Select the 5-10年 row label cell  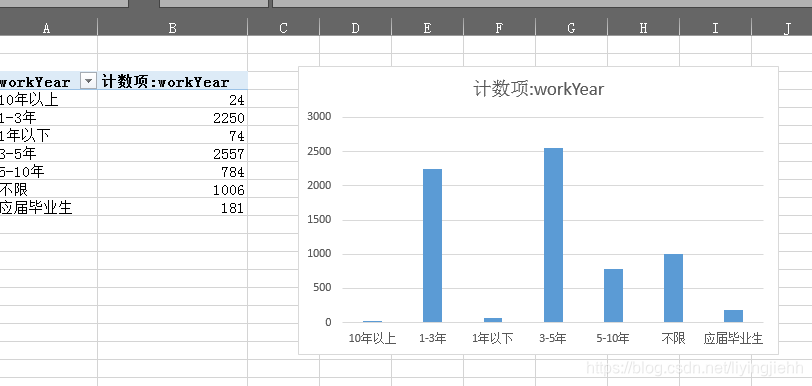(x=49, y=170)
